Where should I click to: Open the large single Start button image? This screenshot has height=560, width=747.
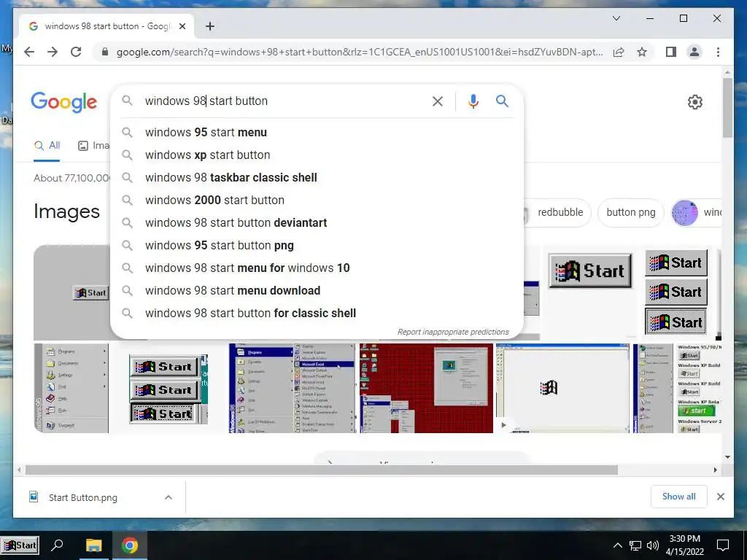pos(589,271)
